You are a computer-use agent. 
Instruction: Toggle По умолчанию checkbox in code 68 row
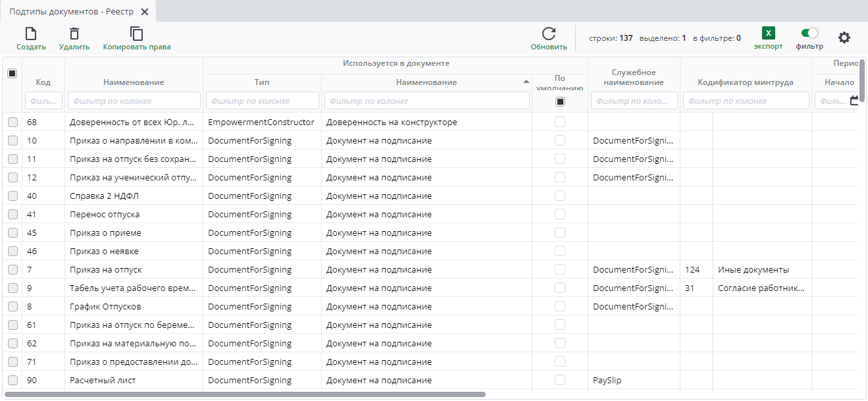click(x=560, y=122)
